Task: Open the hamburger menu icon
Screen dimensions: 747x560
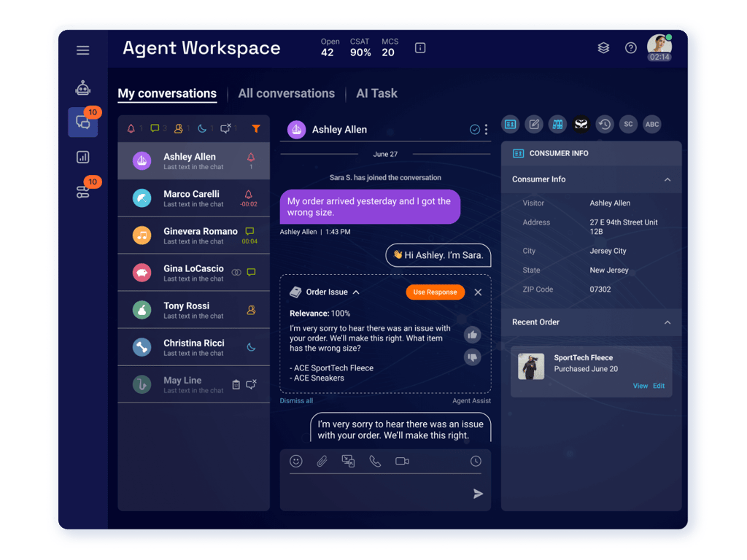Action: [x=83, y=50]
